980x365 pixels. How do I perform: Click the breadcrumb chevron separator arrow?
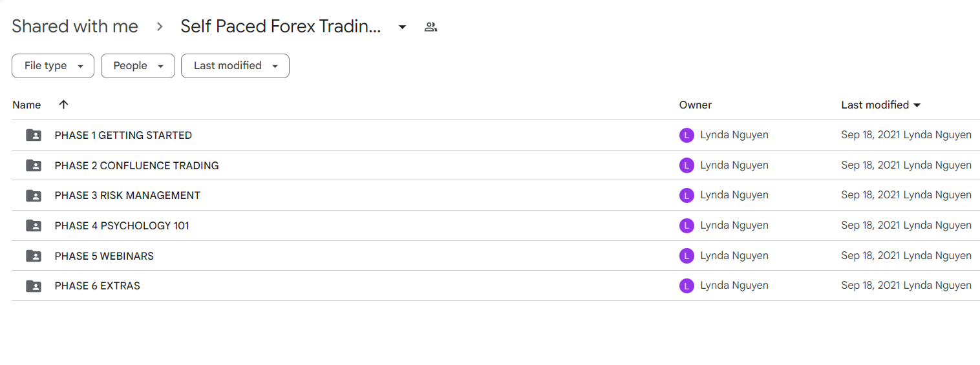[x=160, y=27]
